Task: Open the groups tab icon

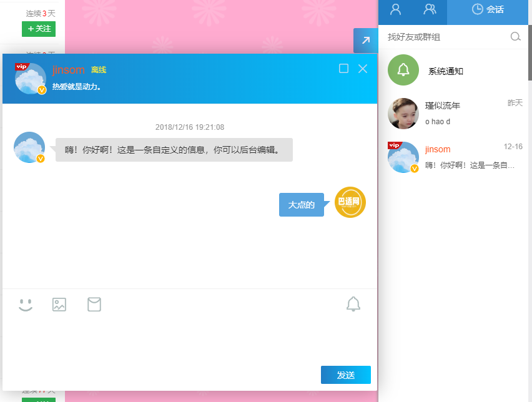Action: 430,9
